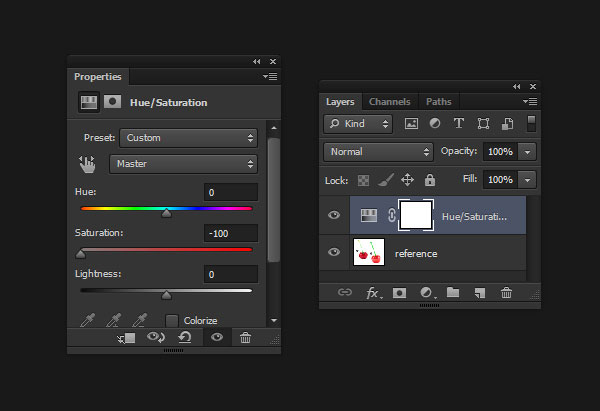Collapse the Layers panel to icons
600x411 pixels.
point(517,87)
